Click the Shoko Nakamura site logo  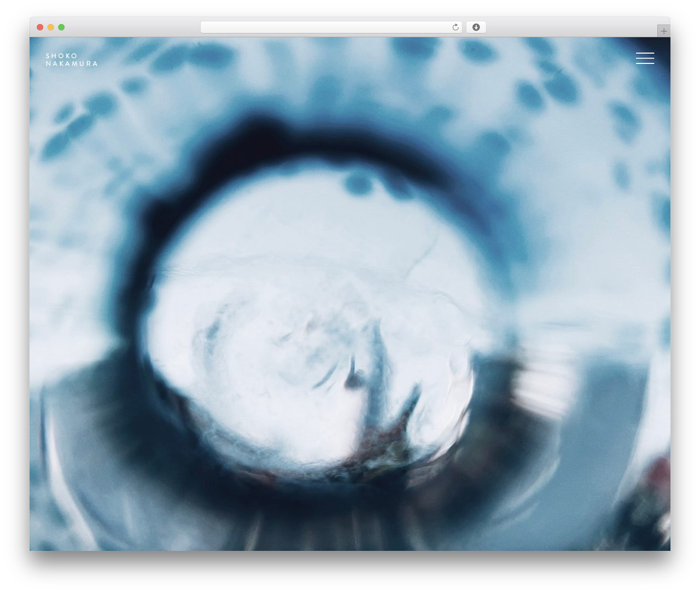point(72,60)
